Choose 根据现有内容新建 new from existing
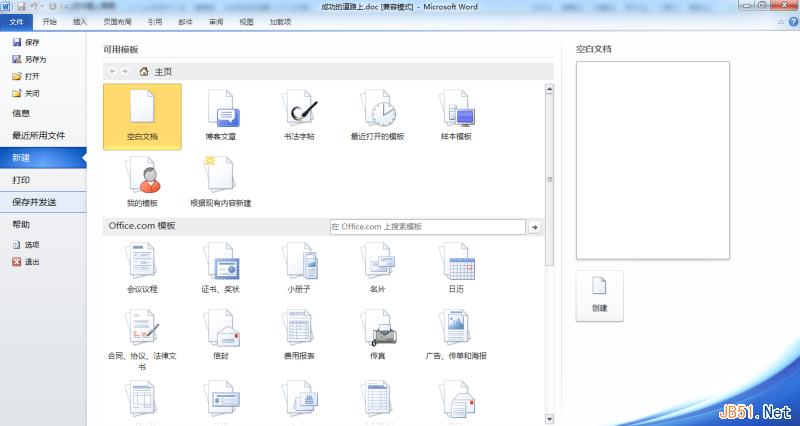Screen dimensions: 800x426 pos(221,182)
